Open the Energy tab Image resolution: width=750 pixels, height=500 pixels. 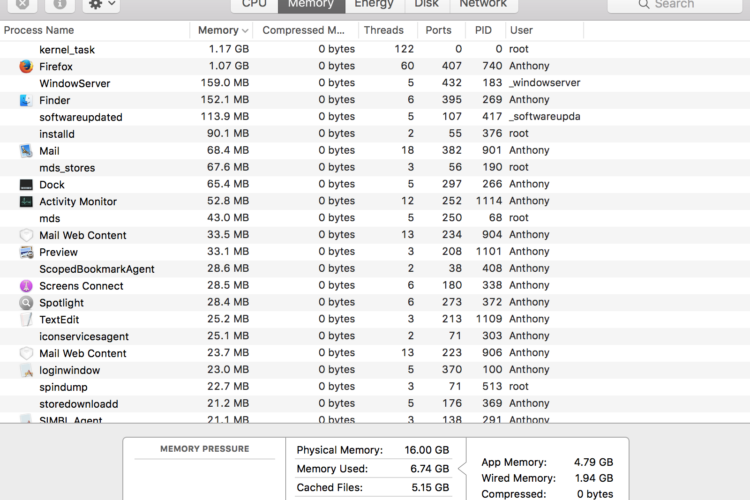click(x=373, y=4)
